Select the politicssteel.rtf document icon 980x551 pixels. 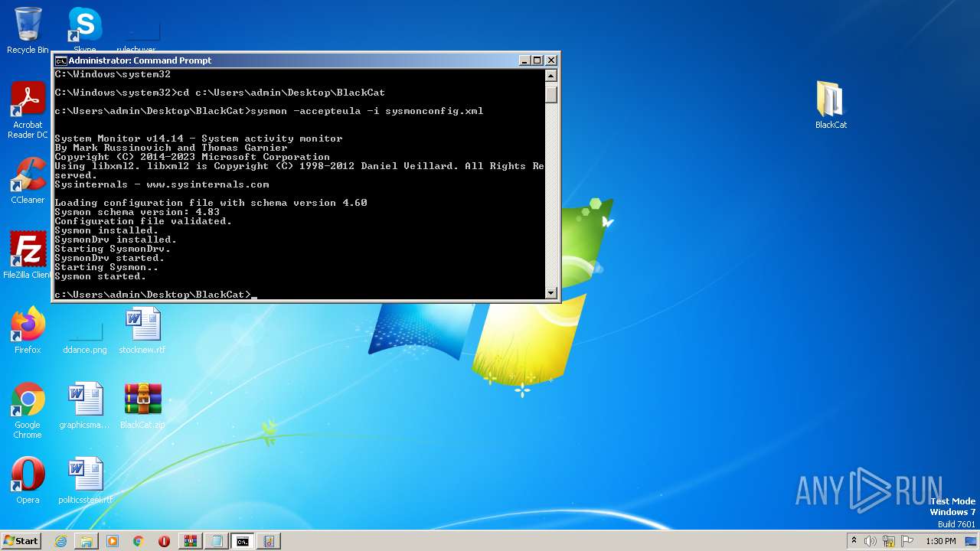pos(85,481)
